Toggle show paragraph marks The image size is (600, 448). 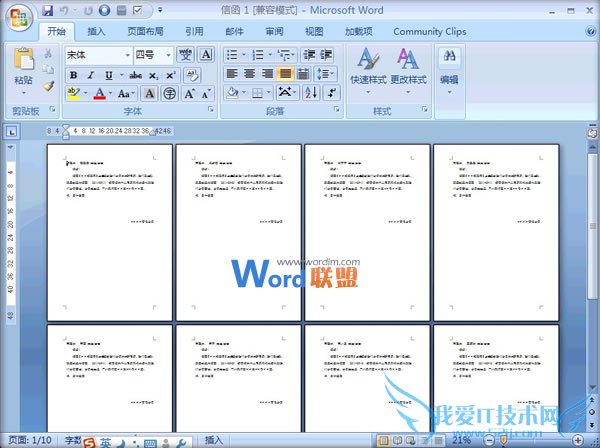pyautogui.click(x=331, y=93)
